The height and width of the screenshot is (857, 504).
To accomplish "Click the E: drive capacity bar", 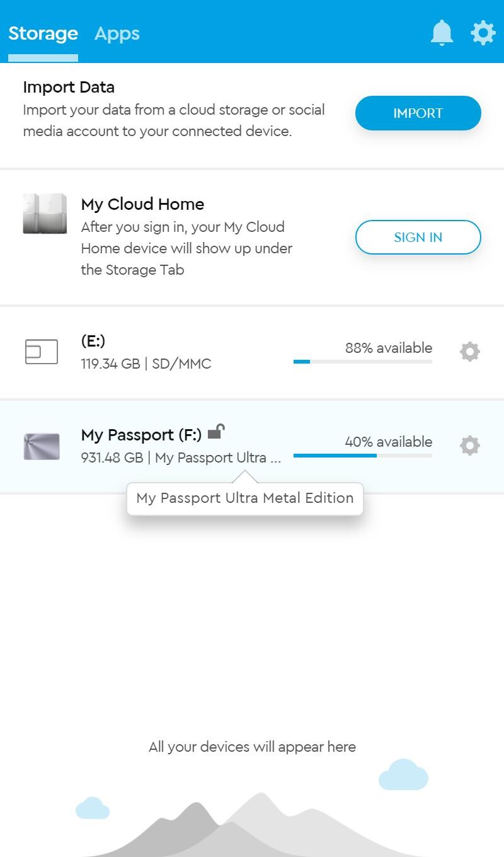I will (x=363, y=362).
